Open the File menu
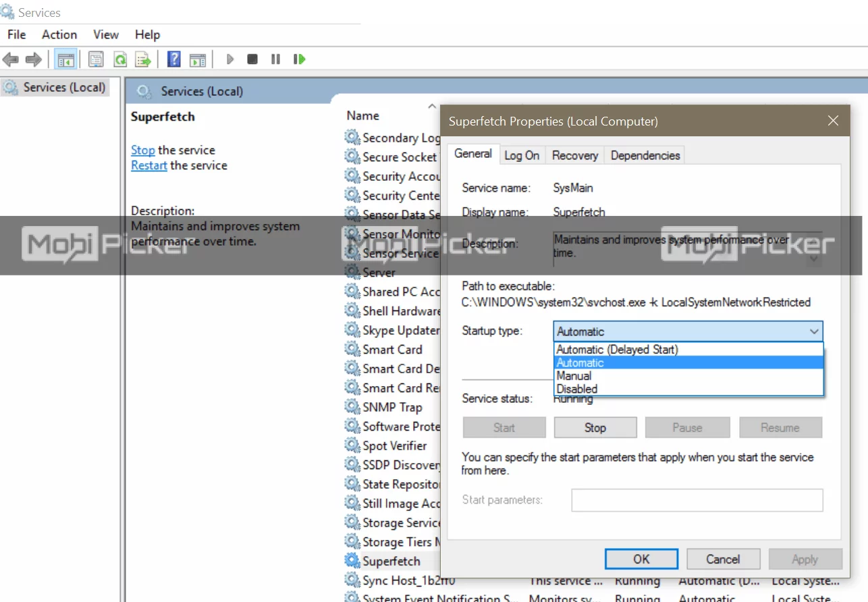Image resolution: width=868 pixels, height=602 pixels. 17,34
